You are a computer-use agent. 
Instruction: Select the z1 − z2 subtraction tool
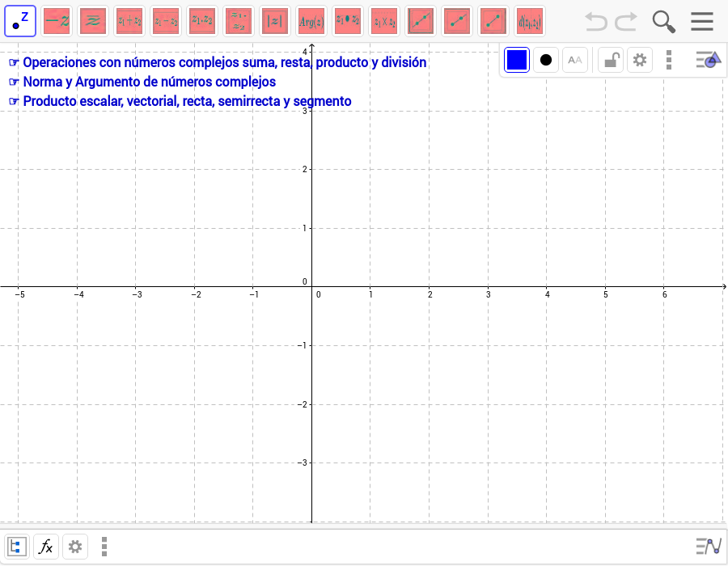click(166, 21)
